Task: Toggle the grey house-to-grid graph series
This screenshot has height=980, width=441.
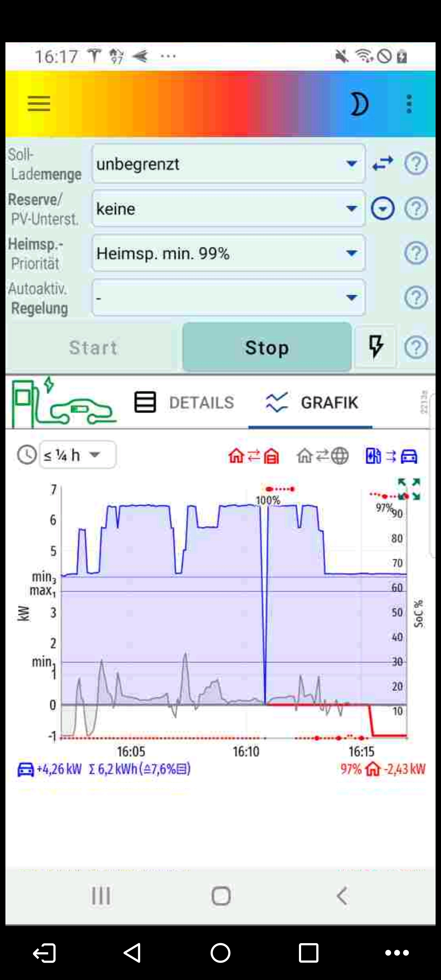Action: (x=322, y=455)
